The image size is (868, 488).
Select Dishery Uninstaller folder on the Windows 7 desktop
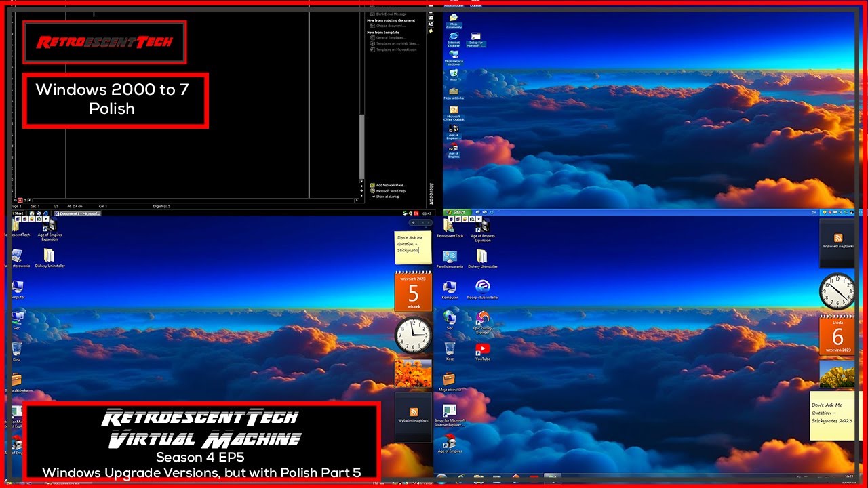482,259
